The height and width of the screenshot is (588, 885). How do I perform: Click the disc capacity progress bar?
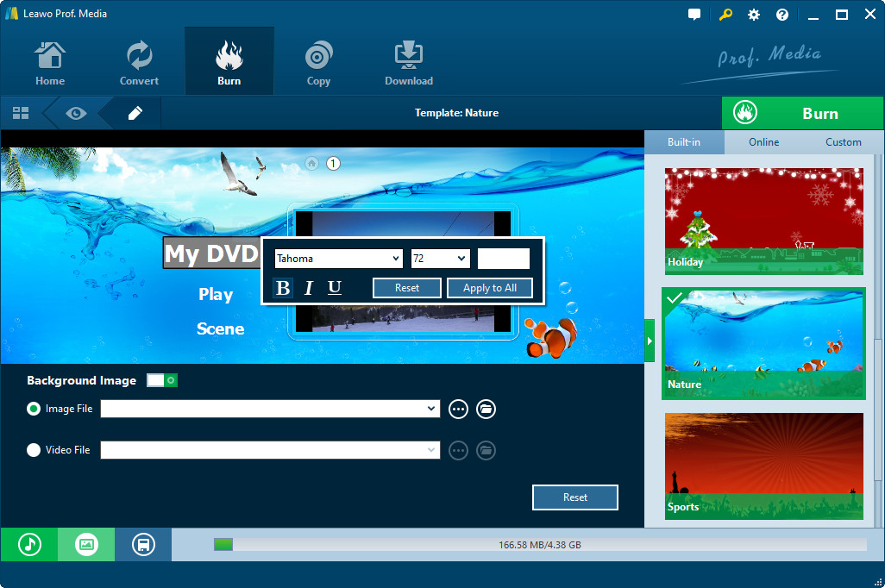540,545
